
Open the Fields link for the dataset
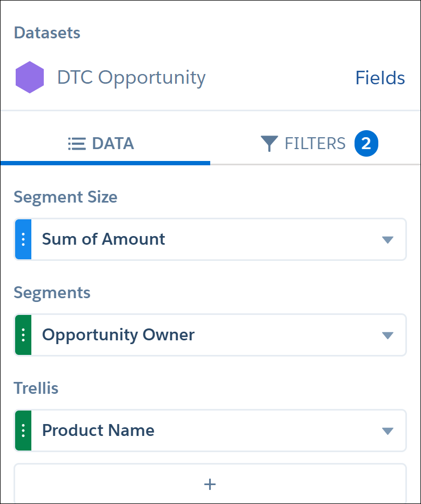point(380,78)
